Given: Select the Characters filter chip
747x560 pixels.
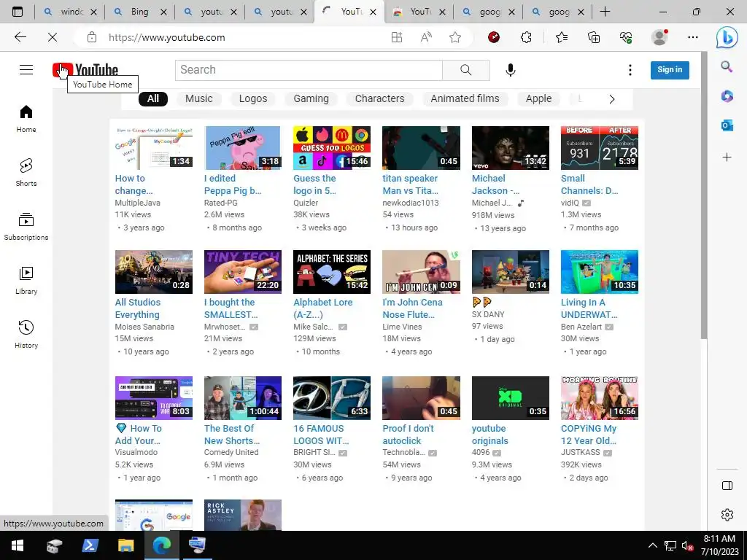Looking at the screenshot, I should [379, 98].
